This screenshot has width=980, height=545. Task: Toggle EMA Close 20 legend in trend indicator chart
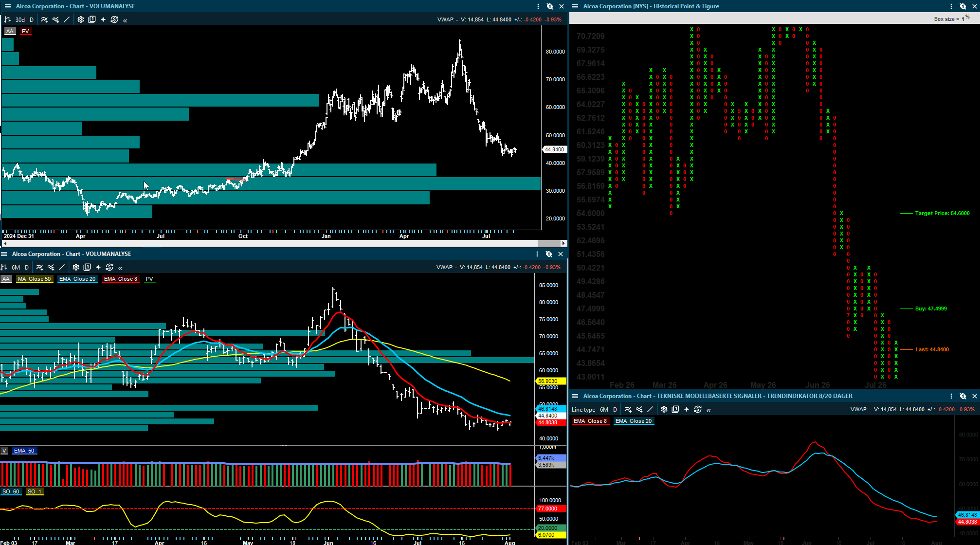pyautogui.click(x=634, y=421)
